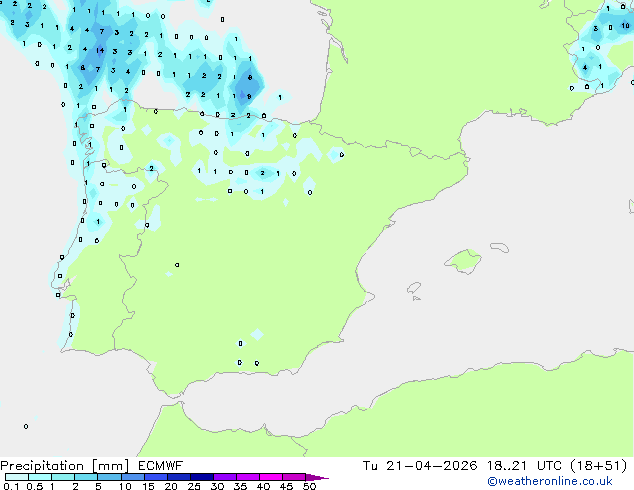This screenshot has height=490, width=634.
Task: Click the '14' precipitation value on the map
Action: pyautogui.click(x=100, y=51)
